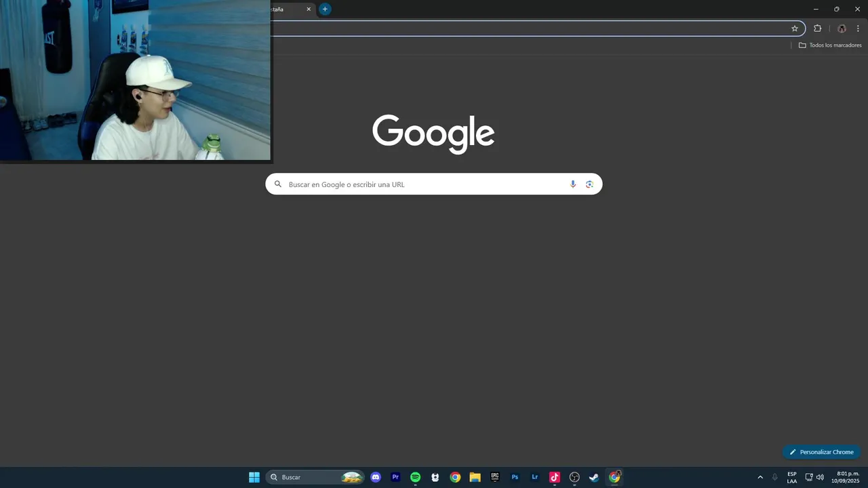Bookmark this page with the star icon
The width and height of the screenshot is (868, 488).
pos(795,28)
